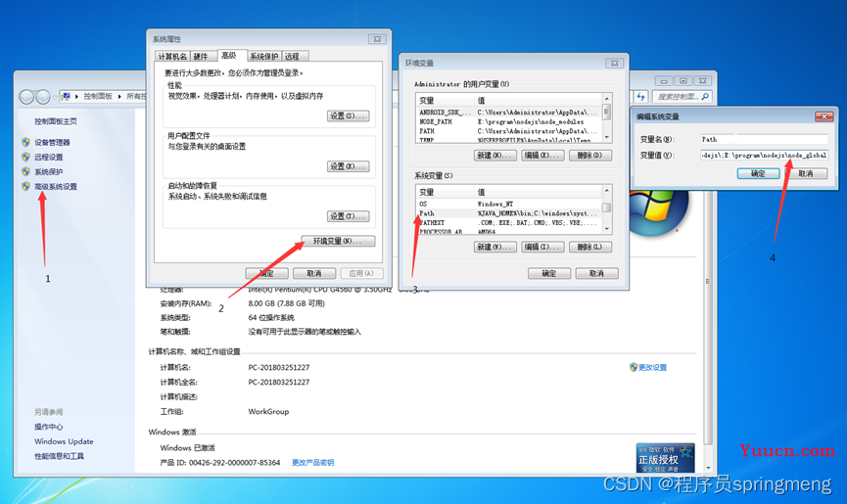Image resolution: width=847 pixels, height=504 pixels.
Task: Click 变量 column header in user variables
Action: pyautogui.click(x=446, y=101)
